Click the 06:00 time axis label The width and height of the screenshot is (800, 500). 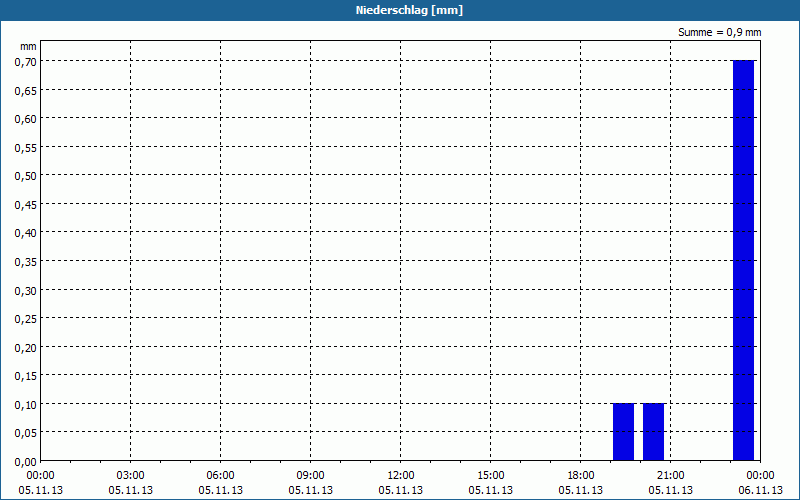pos(220,475)
